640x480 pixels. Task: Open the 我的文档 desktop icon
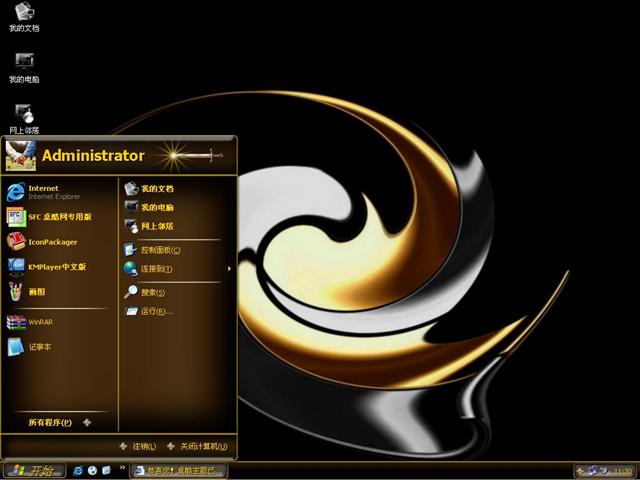click(x=24, y=15)
